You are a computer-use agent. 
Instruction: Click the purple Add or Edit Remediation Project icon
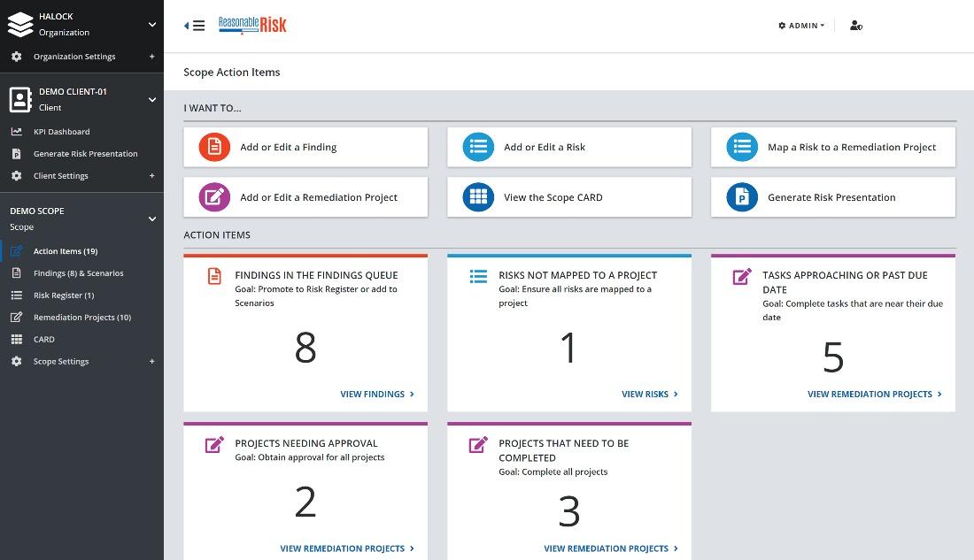(x=214, y=197)
